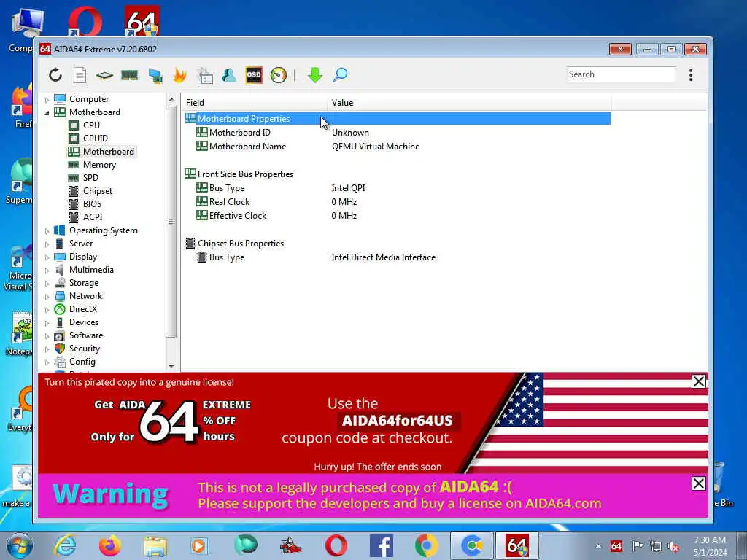This screenshot has height=560, width=747.
Task: Click the Field column header
Action: 254,103
